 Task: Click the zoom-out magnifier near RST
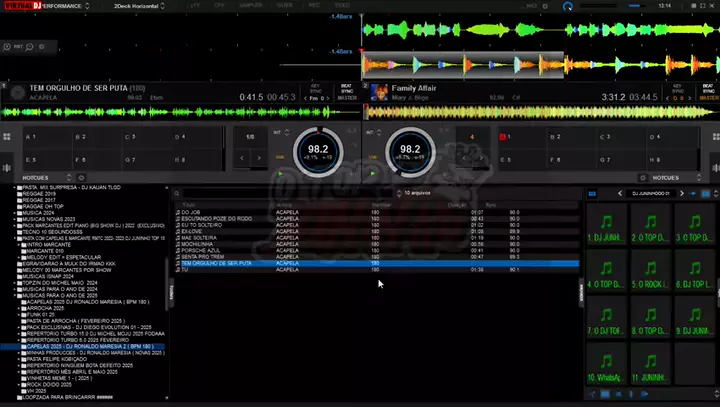tap(29, 47)
